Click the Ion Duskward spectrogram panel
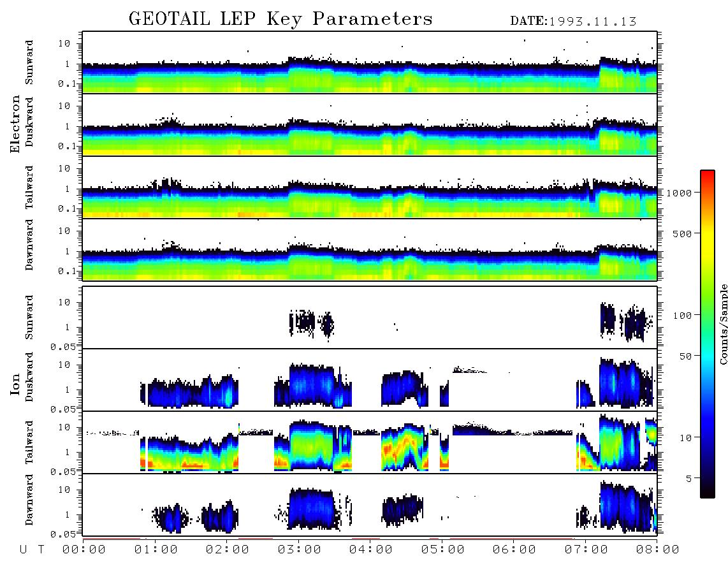 [x=370, y=380]
